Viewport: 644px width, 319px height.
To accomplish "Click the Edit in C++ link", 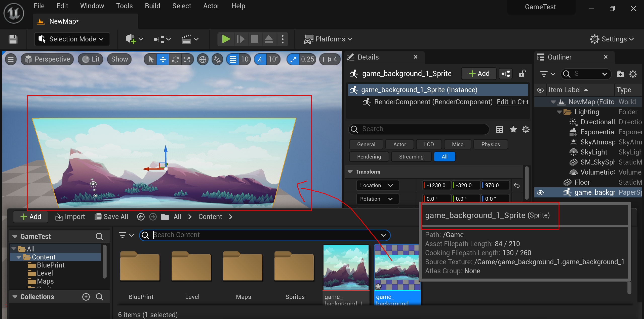I will click(512, 102).
